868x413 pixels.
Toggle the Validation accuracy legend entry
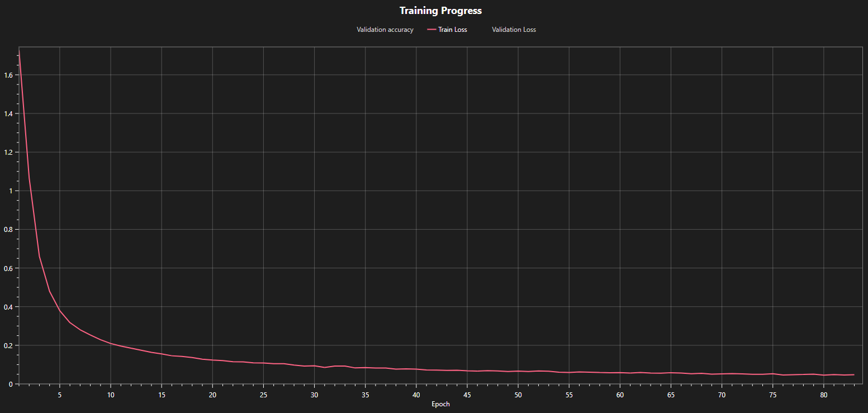pyautogui.click(x=385, y=30)
